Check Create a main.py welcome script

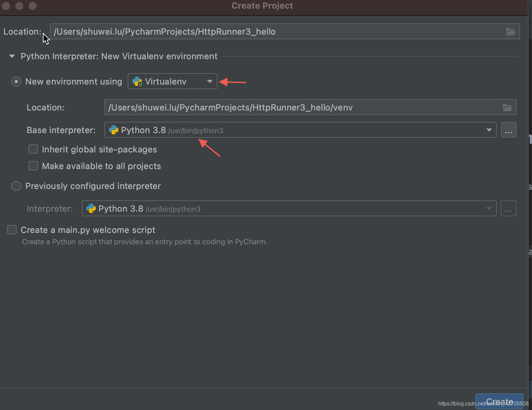pos(12,230)
